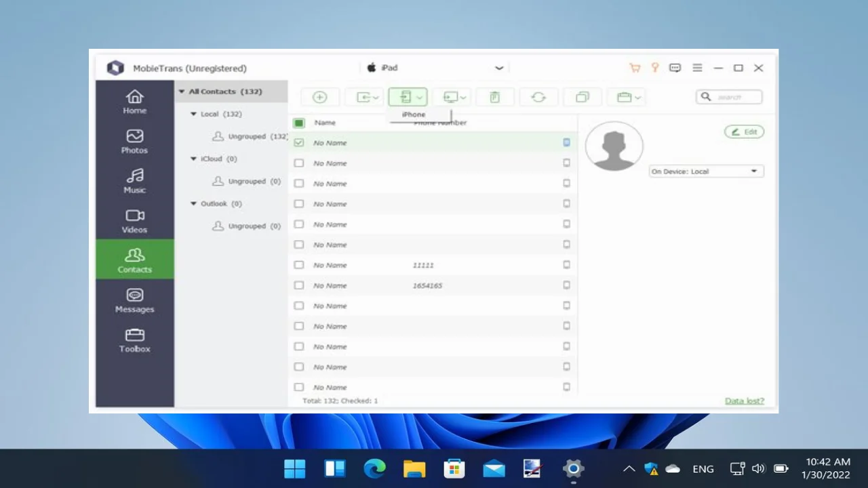The width and height of the screenshot is (868, 488).
Task: Open the shopping cart purchase icon
Action: (635, 68)
